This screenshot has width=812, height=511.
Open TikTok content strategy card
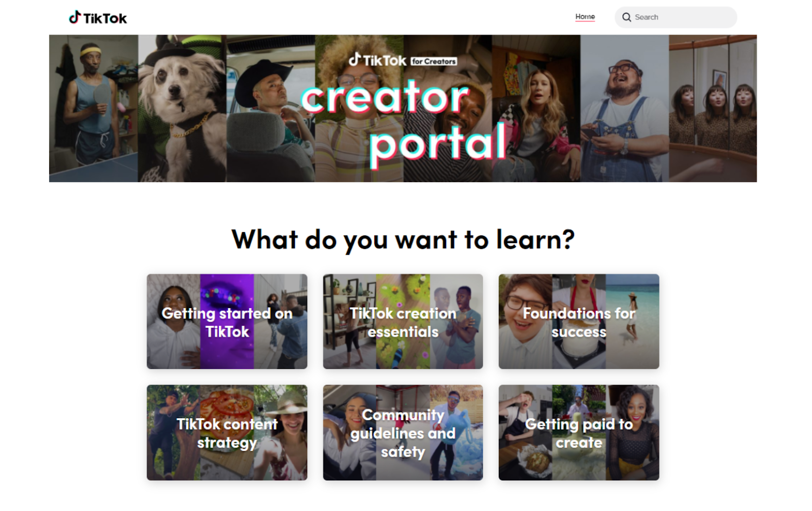point(227,432)
